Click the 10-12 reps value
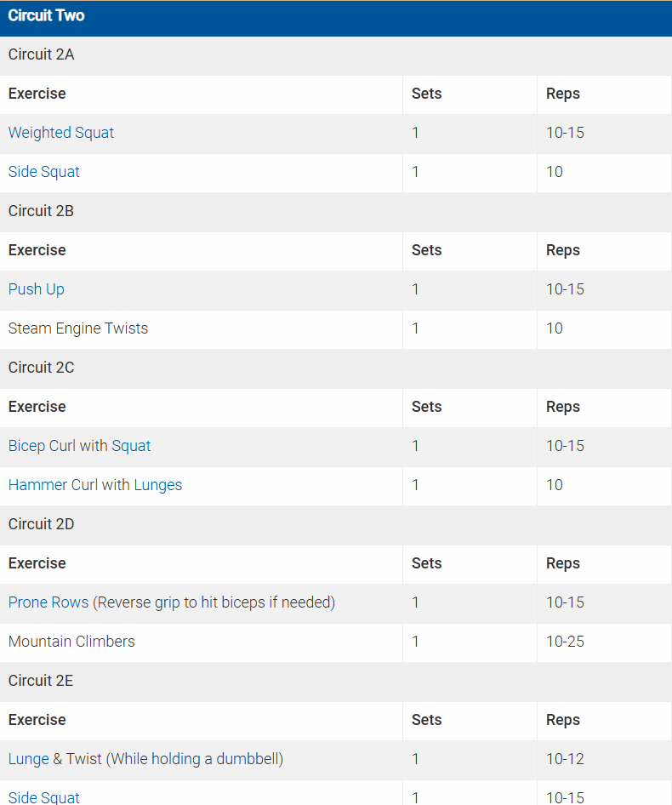 click(566, 759)
